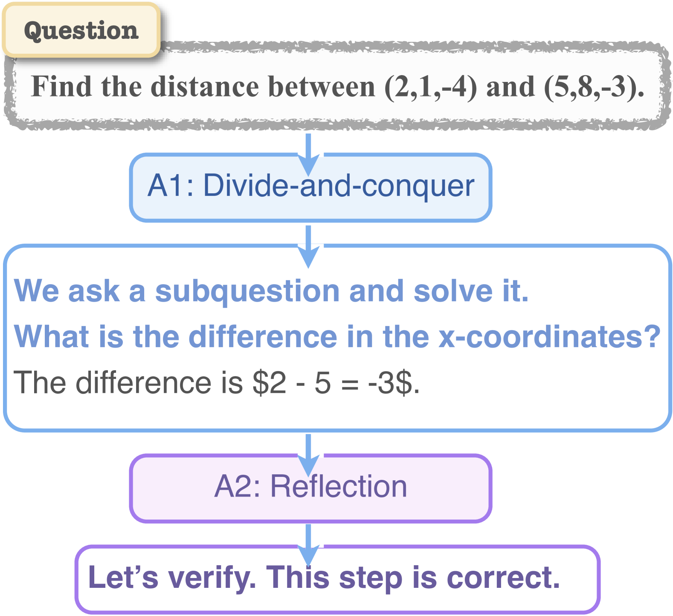Click the point (2,1,-4) in the question

(x=430, y=87)
